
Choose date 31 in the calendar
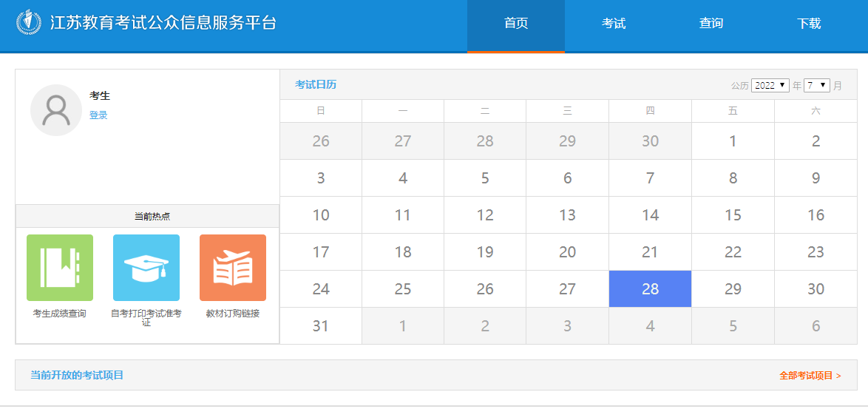pyautogui.click(x=321, y=326)
